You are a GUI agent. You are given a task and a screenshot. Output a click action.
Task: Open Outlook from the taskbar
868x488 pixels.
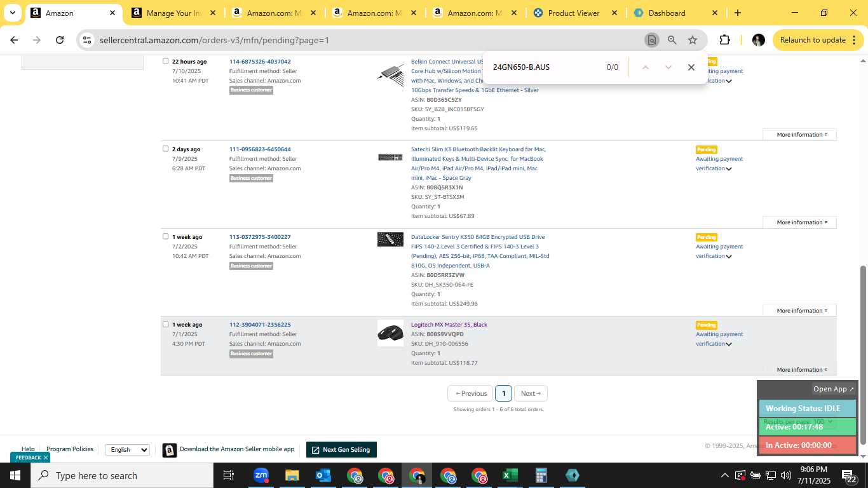point(323,475)
